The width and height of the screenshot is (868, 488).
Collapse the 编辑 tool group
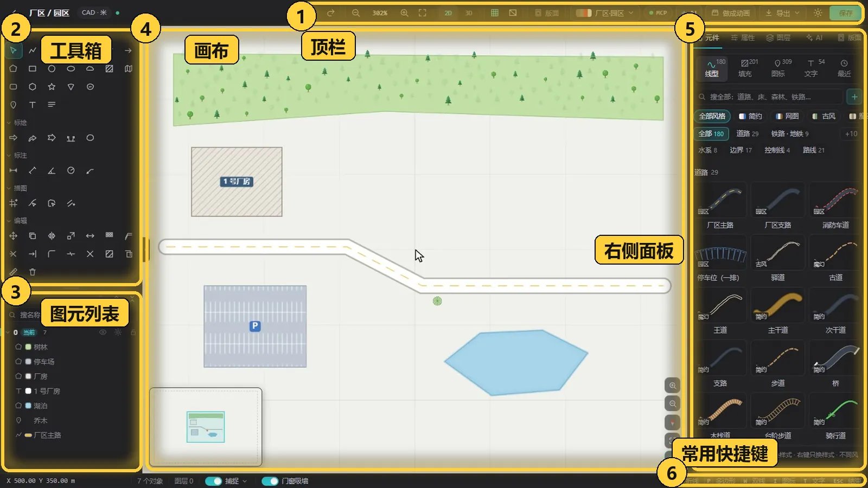click(x=17, y=221)
